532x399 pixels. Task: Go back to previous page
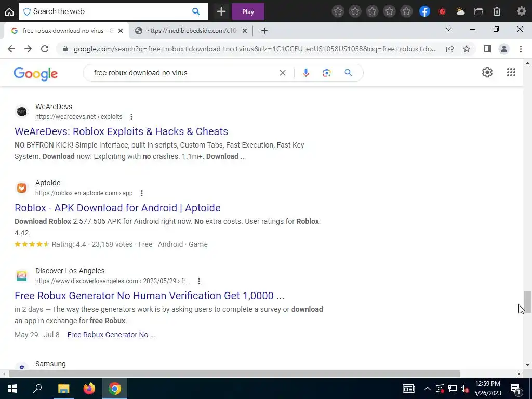click(x=11, y=49)
